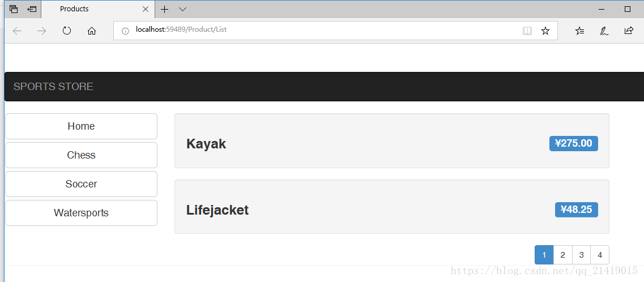This screenshot has width=644, height=282.
Task: Open a new tab with plus
Action: (x=164, y=9)
